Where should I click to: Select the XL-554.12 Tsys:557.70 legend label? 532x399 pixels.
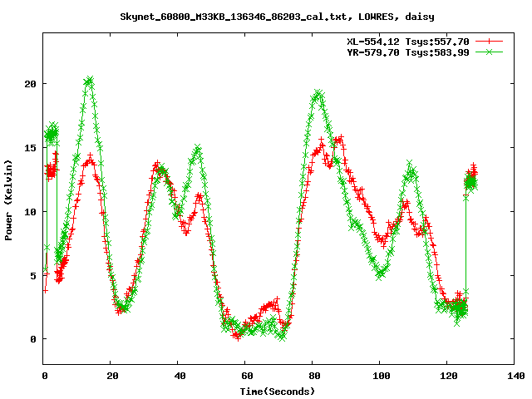tap(408, 42)
